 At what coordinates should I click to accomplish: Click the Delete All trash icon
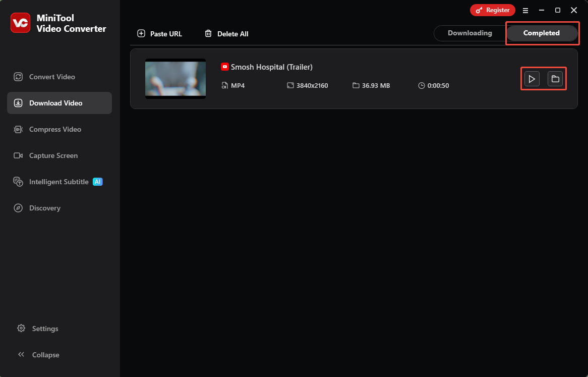(x=208, y=33)
